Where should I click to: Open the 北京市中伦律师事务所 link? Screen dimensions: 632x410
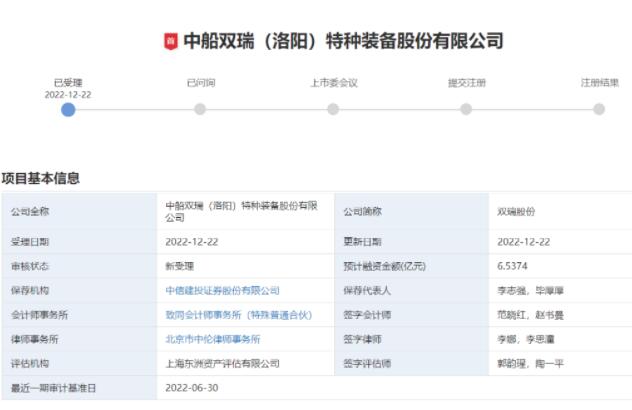pyautogui.click(x=213, y=339)
